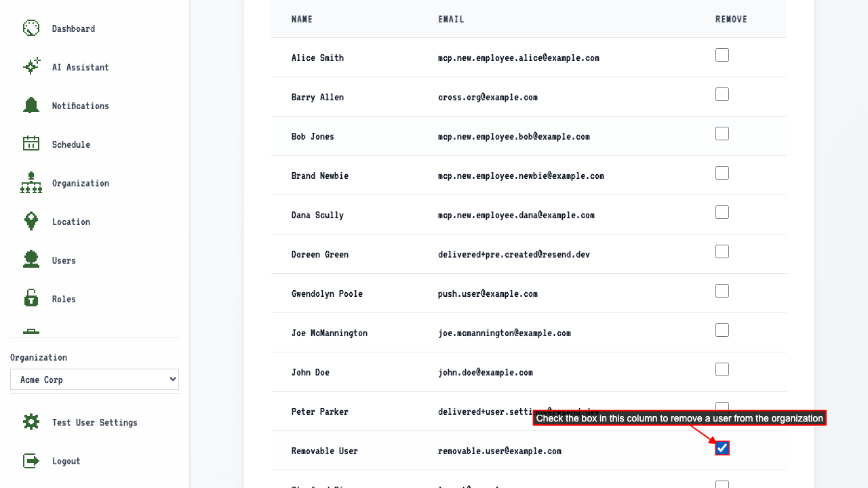Go to the Schedule menu item
The image size is (868, 488).
click(71, 144)
